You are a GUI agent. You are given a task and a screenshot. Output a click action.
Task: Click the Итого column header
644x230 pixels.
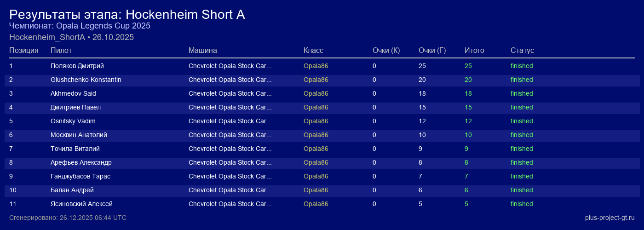(x=474, y=50)
